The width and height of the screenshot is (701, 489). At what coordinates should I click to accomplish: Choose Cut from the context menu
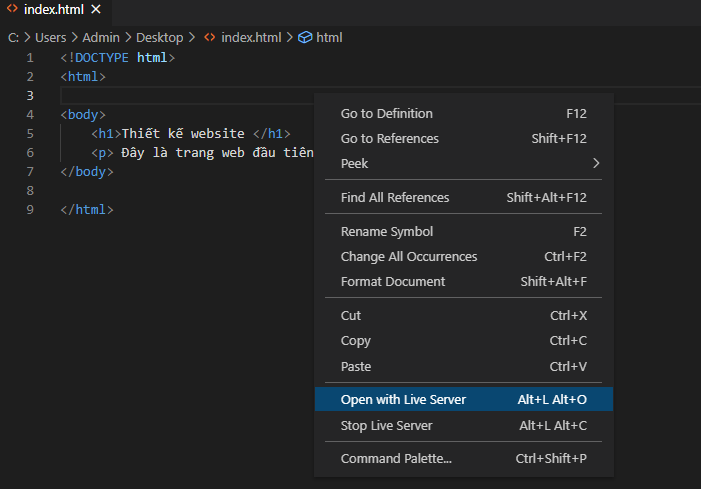(x=464, y=316)
